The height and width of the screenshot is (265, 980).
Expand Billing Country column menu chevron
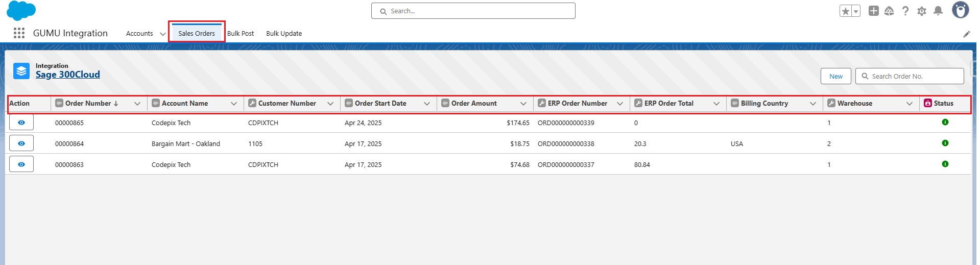813,104
